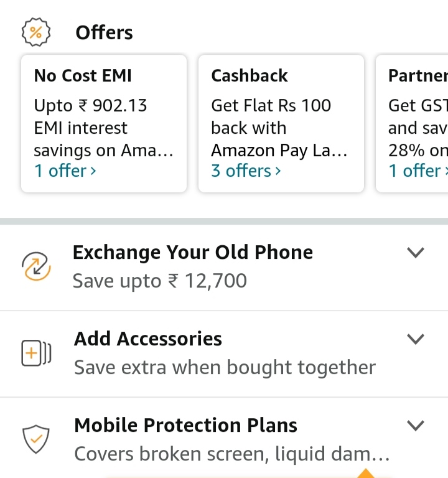
Task: Click the Offers percent badge icon
Action: coord(36,32)
